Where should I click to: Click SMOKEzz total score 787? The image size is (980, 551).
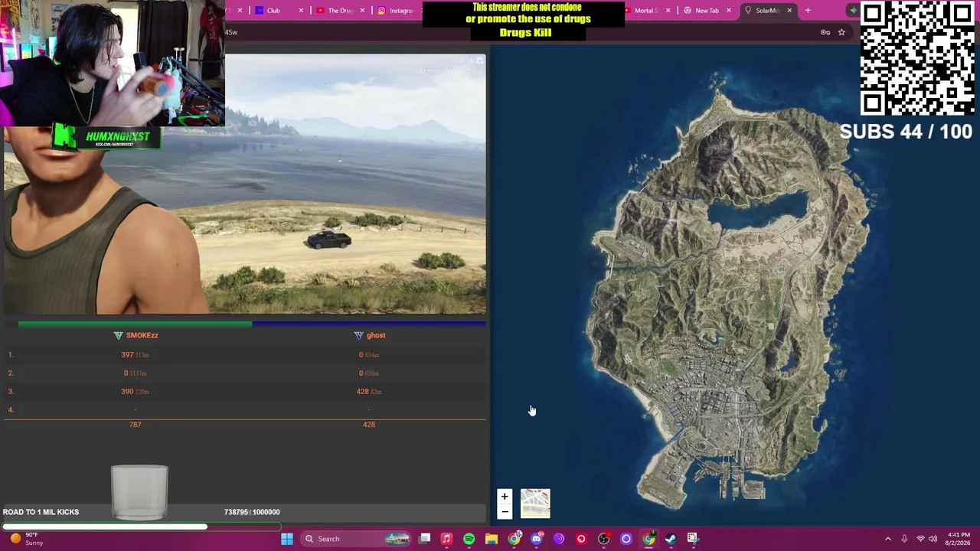pyautogui.click(x=135, y=425)
